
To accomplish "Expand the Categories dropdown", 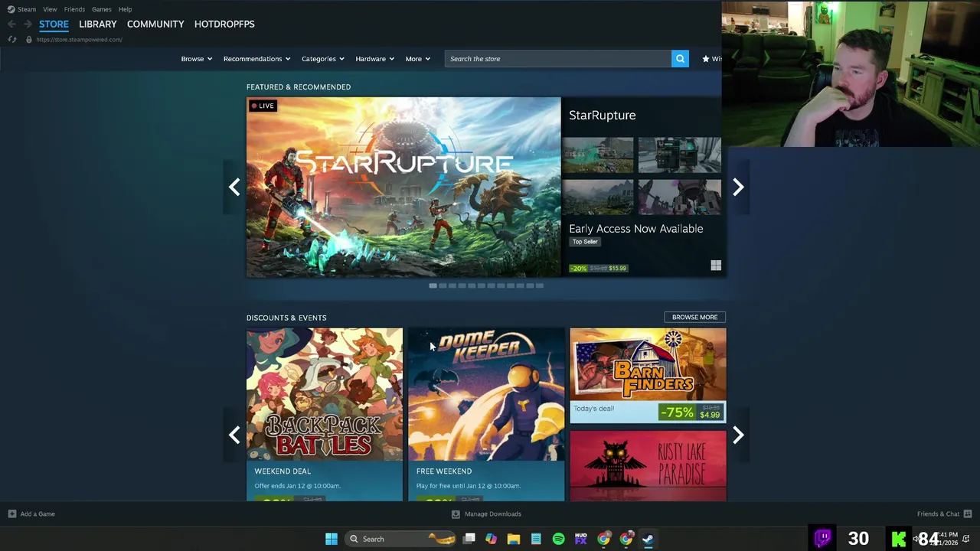I will coord(323,59).
